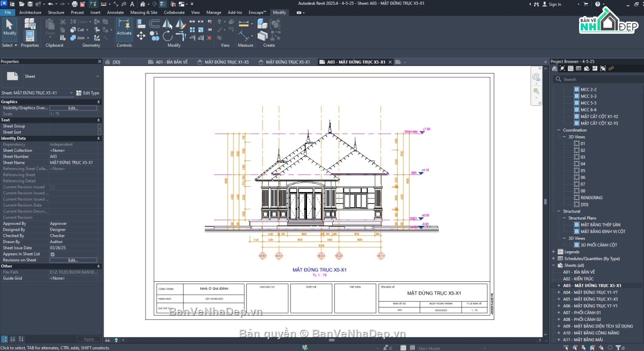Toggle the Sheet Sort checkbox
Viewport: 644px width, 351px height.
[99, 132]
